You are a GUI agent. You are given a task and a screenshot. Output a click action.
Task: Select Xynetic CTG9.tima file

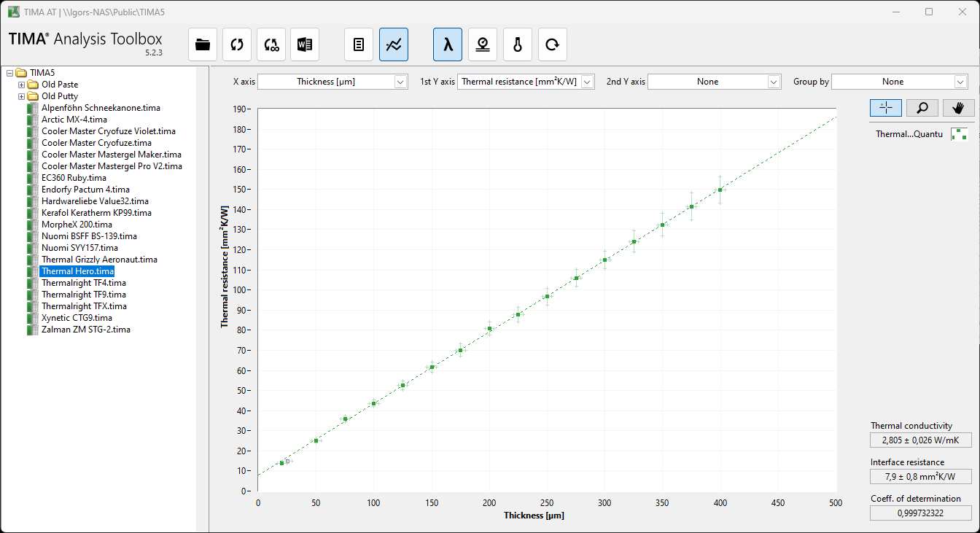[77, 318]
